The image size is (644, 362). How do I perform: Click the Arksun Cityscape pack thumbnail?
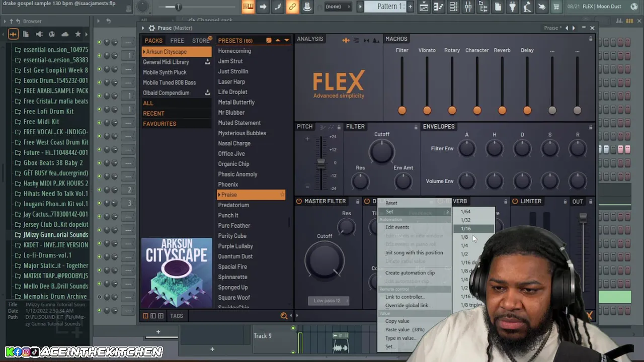point(177,273)
